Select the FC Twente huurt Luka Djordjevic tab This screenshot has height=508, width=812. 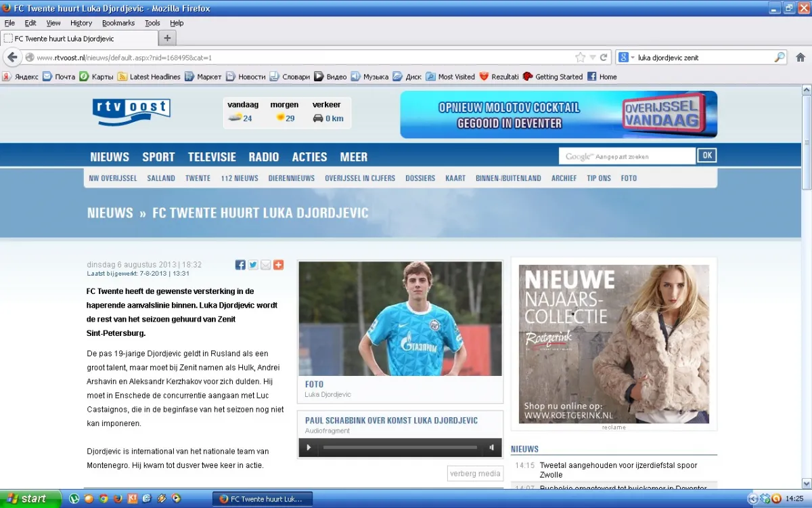pos(78,39)
